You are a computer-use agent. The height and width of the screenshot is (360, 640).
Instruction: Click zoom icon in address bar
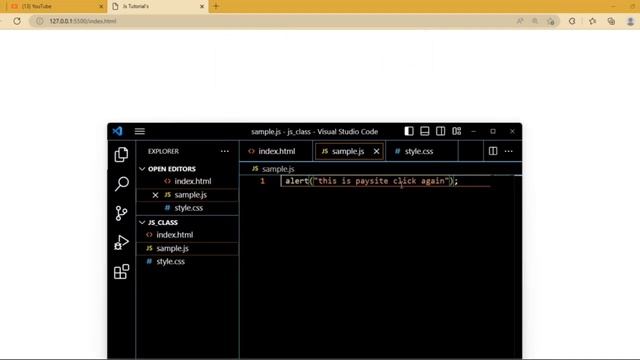(x=535, y=21)
